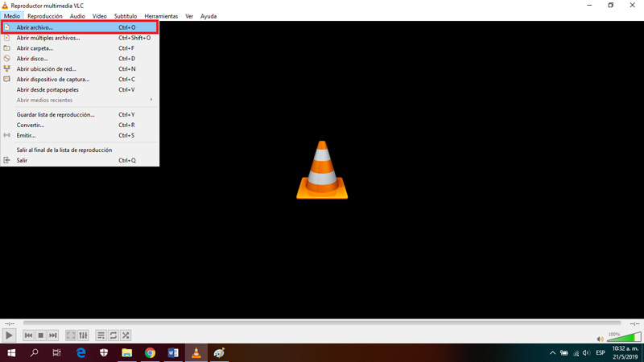The image size is (644, 362).
Task: Open system tray volume icon
Action: [587, 353]
